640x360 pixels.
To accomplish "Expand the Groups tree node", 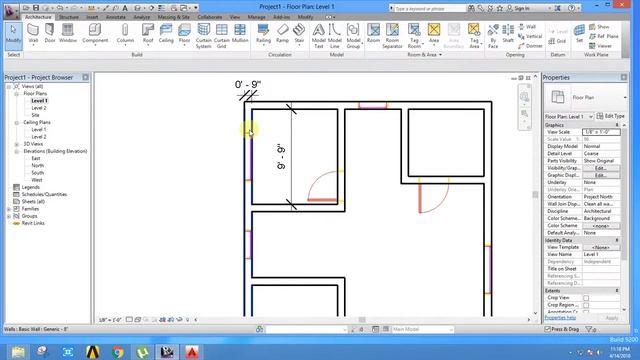I will pyautogui.click(x=9, y=216).
